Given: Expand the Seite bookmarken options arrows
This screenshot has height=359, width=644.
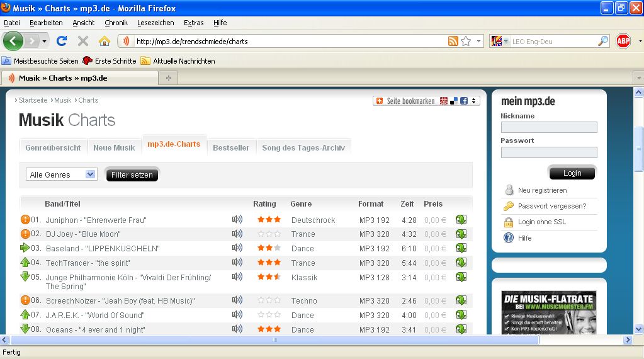Looking at the screenshot, I should (473, 101).
